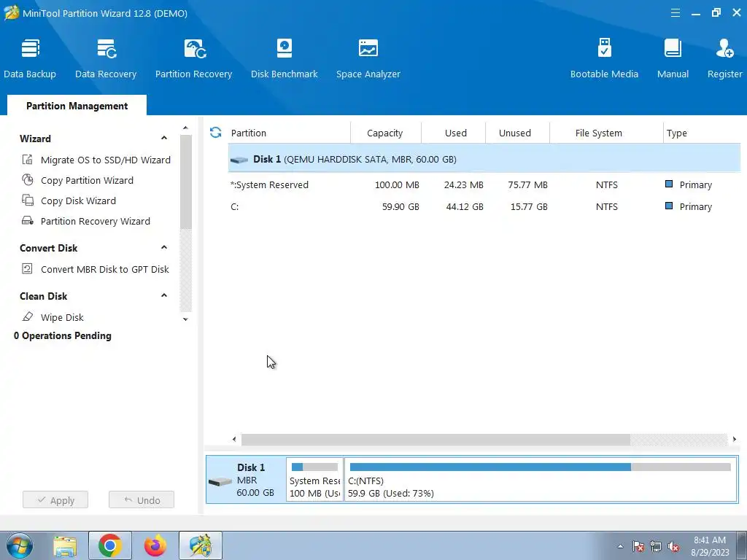This screenshot has width=747, height=560.
Task: Launch Data Recovery from the toolbar
Action: point(106,58)
